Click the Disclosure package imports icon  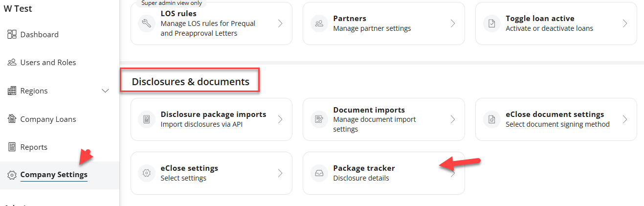pyautogui.click(x=147, y=119)
